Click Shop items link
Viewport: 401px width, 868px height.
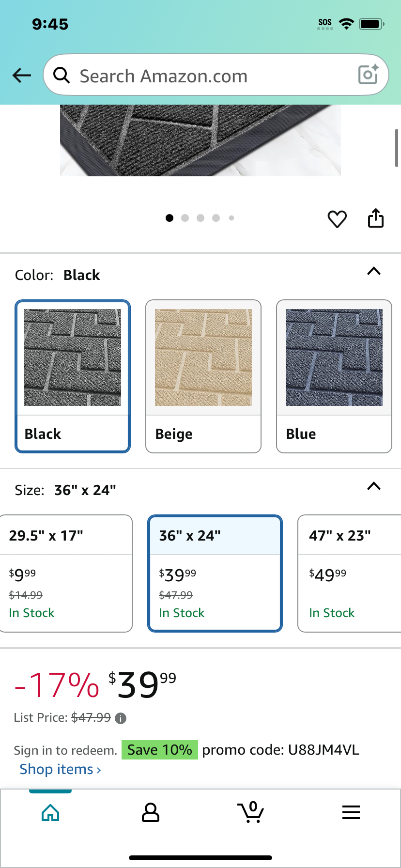click(x=61, y=769)
